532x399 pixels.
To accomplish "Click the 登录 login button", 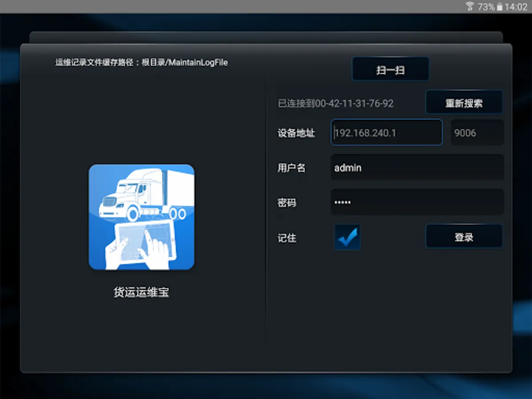I will point(464,237).
